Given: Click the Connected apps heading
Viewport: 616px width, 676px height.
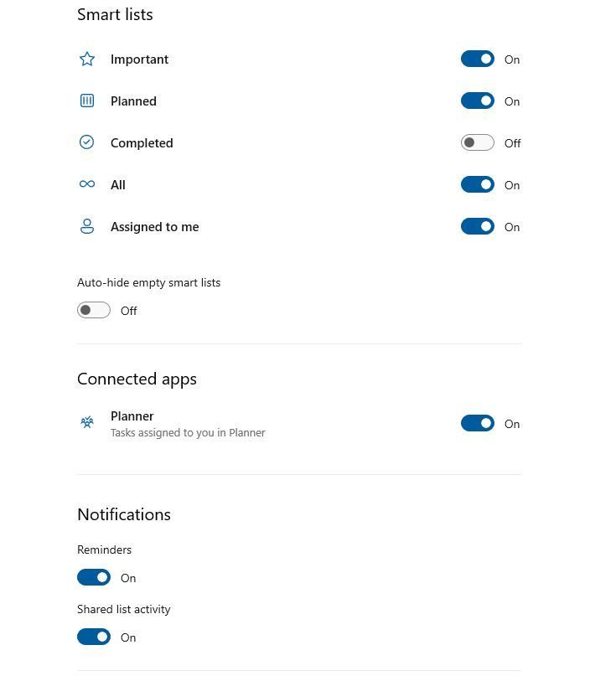Looking at the screenshot, I should (x=137, y=379).
